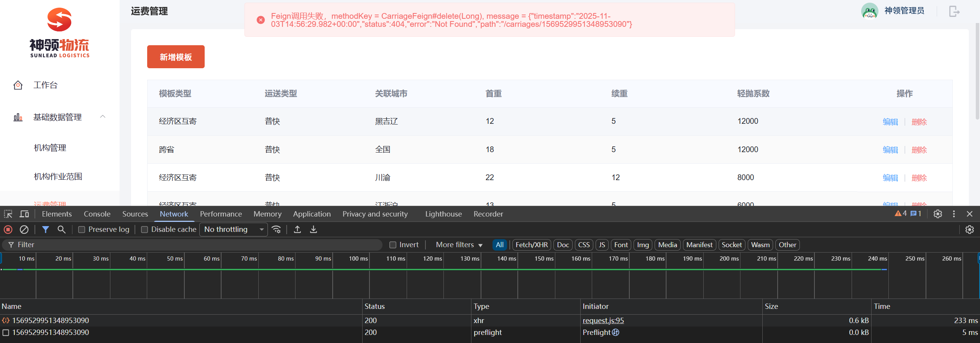Switch to the Elements tab

(x=57, y=214)
